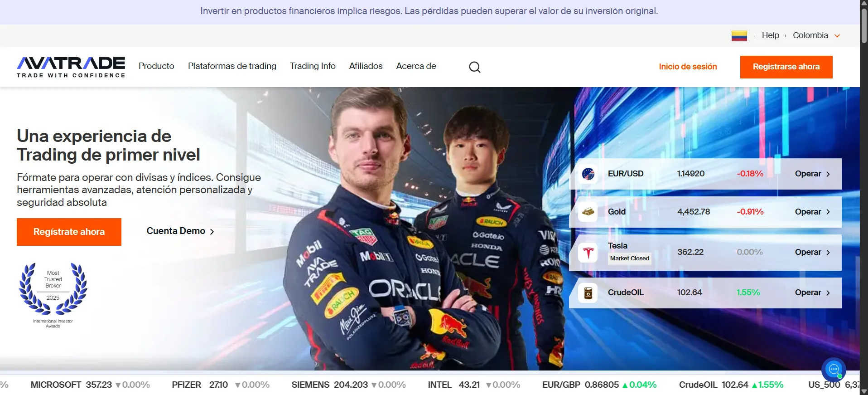Click the Regístrate ahora hero button
The height and width of the screenshot is (395, 868).
tap(69, 232)
